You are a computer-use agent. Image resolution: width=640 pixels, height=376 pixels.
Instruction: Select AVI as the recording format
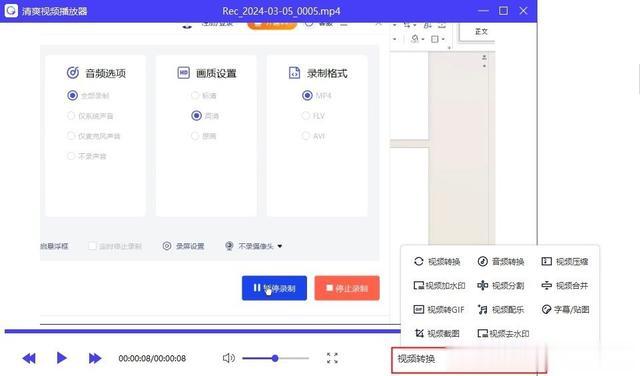click(x=306, y=136)
